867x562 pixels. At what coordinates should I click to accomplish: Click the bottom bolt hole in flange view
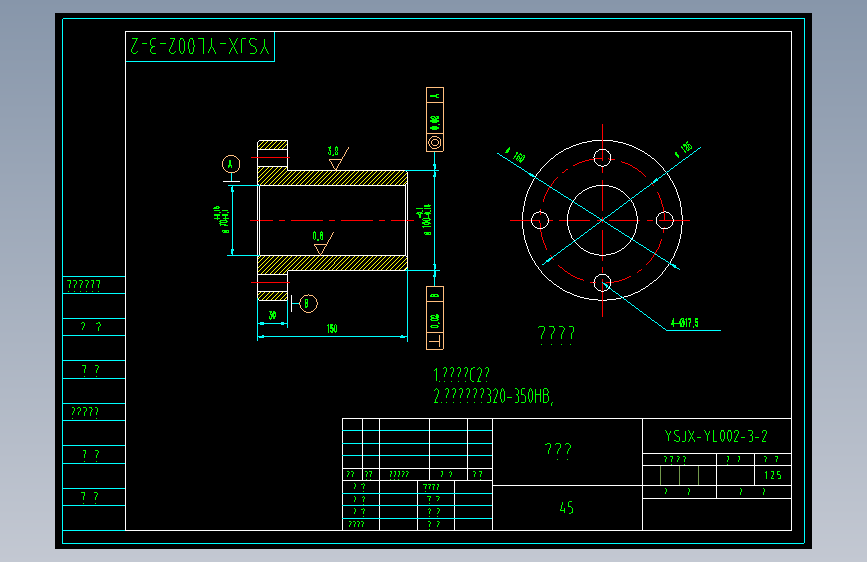pos(603,283)
